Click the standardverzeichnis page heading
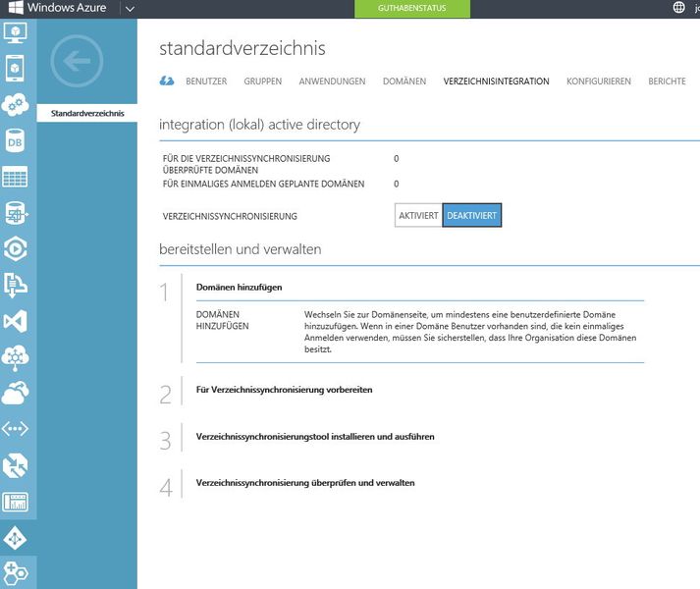The width and height of the screenshot is (700, 589). click(x=242, y=48)
